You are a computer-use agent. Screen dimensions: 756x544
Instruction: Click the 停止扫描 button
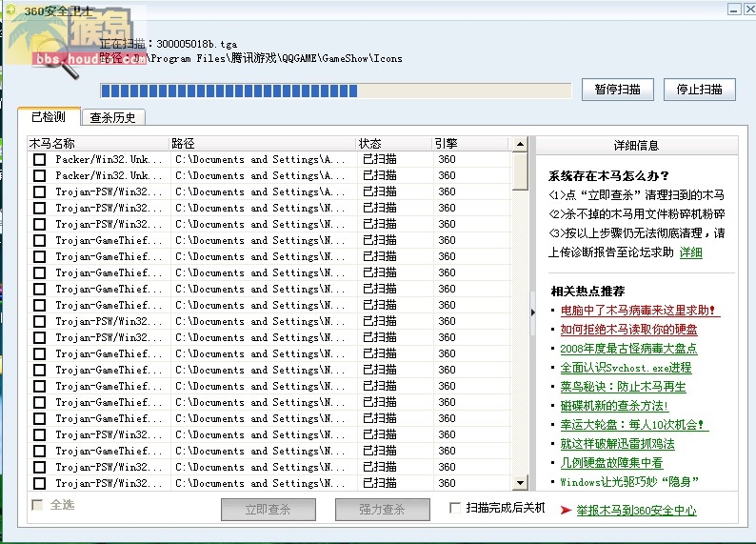tap(700, 90)
